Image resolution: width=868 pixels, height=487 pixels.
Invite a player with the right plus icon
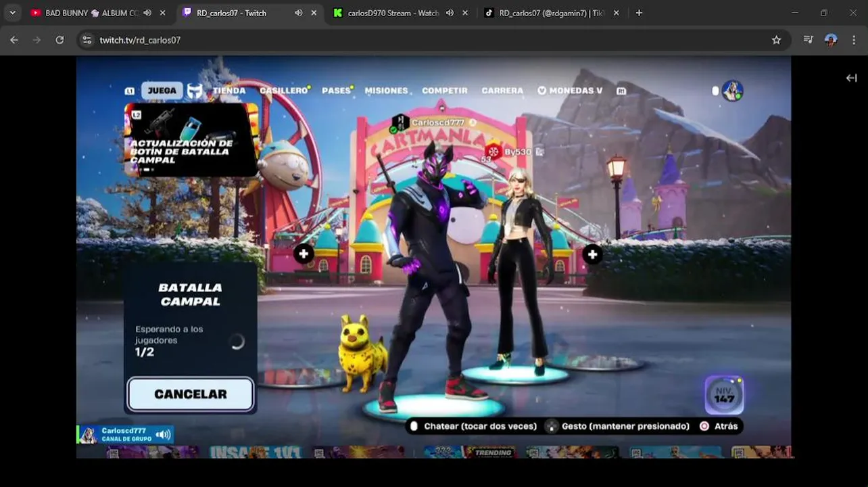click(x=592, y=254)
